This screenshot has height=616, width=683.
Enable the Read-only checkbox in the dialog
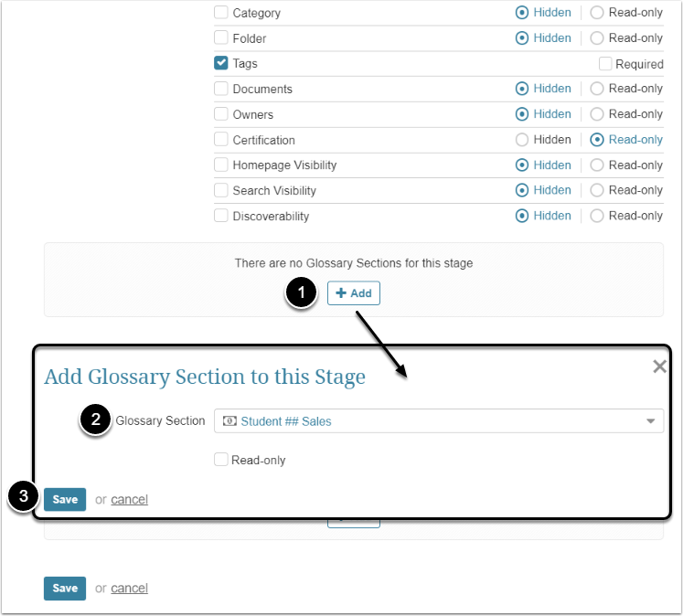pyautogui.click(x=221, y=460)
